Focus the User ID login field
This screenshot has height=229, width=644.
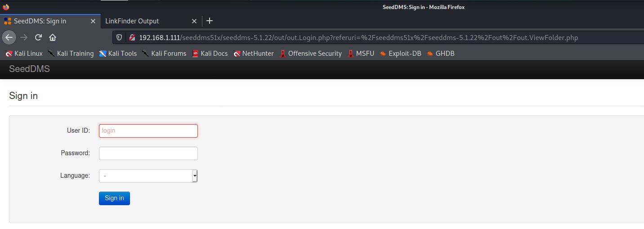click(148, 131)
